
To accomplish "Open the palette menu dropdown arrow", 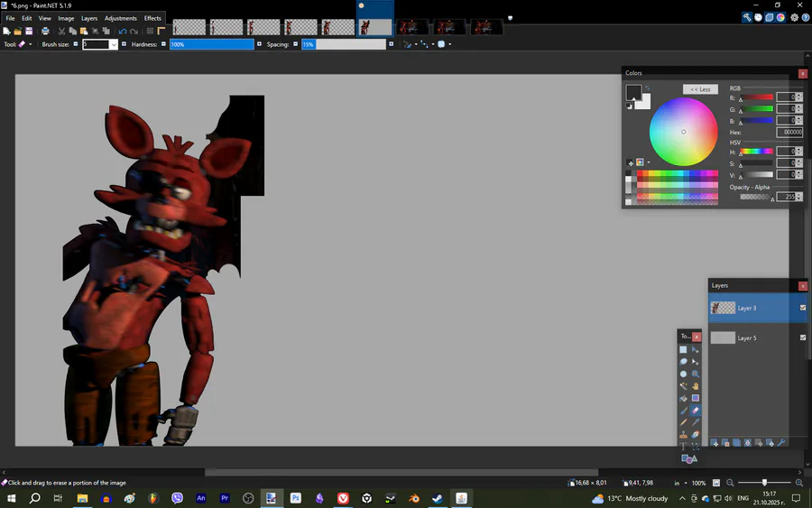I will [649, 162].
